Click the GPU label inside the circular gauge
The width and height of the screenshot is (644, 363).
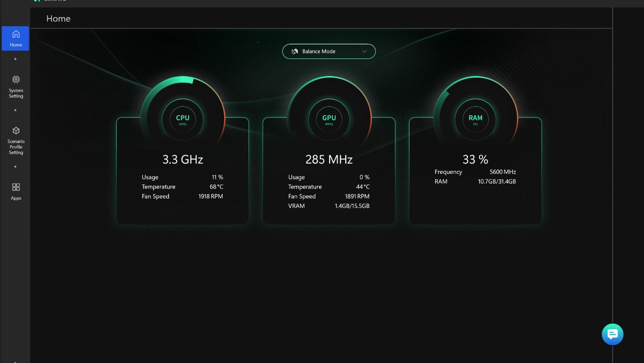329,118
